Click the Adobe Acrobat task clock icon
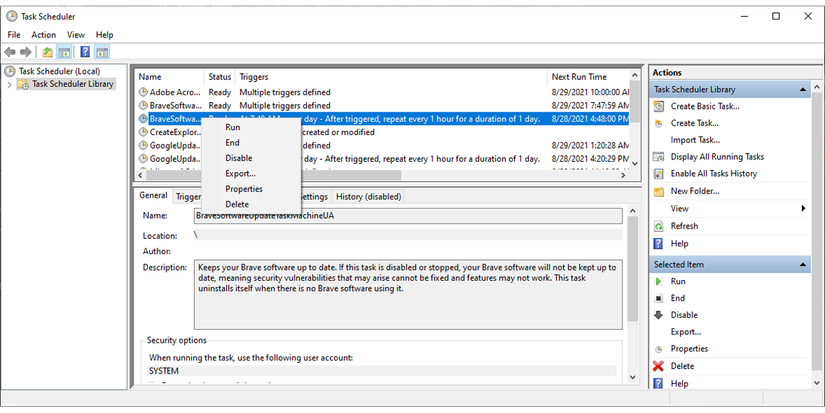The width and height of the screenshot is (825, 413). (143, 92)
